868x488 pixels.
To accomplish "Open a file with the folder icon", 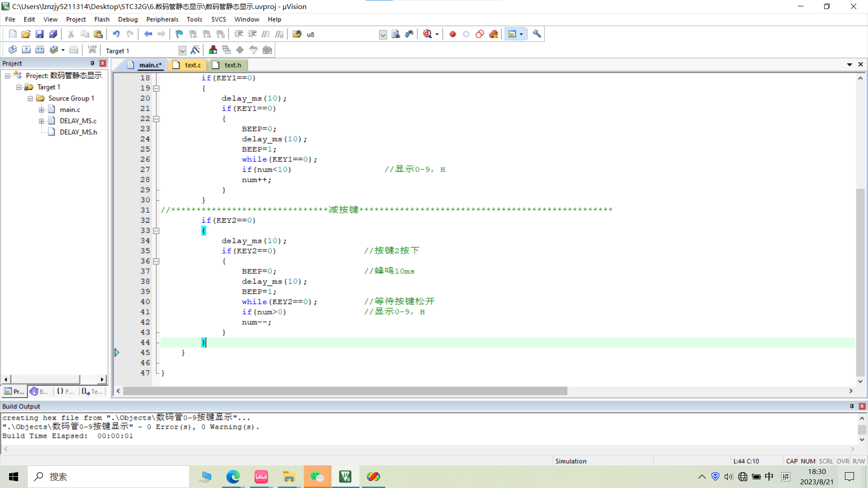I will [x=26, y=34].
